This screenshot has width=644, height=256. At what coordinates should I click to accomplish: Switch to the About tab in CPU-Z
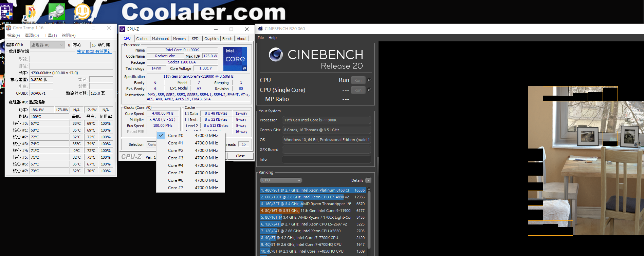[x=242, y=39]
